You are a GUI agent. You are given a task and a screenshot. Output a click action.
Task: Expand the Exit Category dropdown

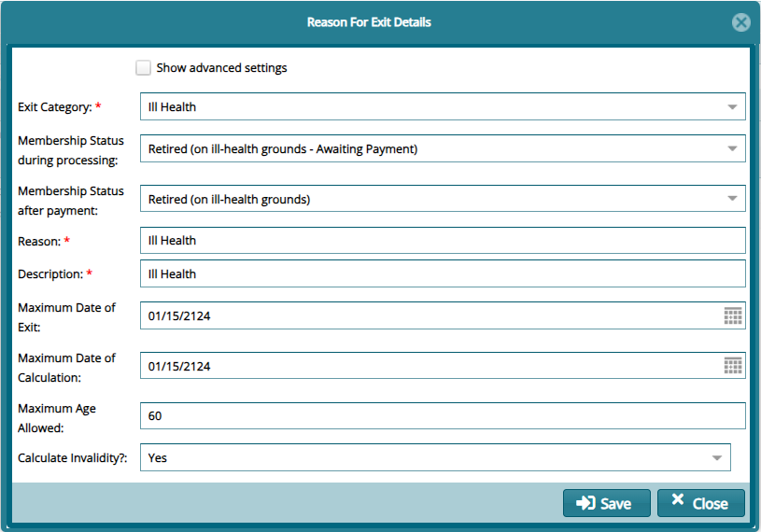coord(732,106)
